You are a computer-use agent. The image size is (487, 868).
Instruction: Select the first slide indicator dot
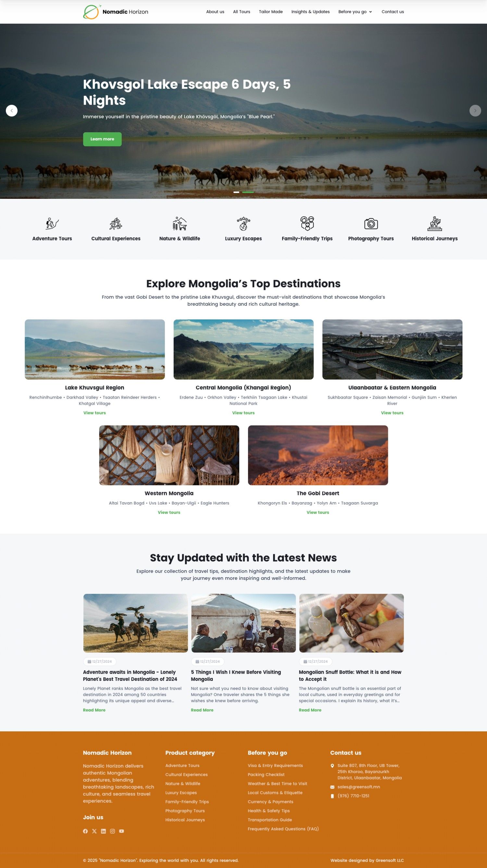(x=236, y=192)
